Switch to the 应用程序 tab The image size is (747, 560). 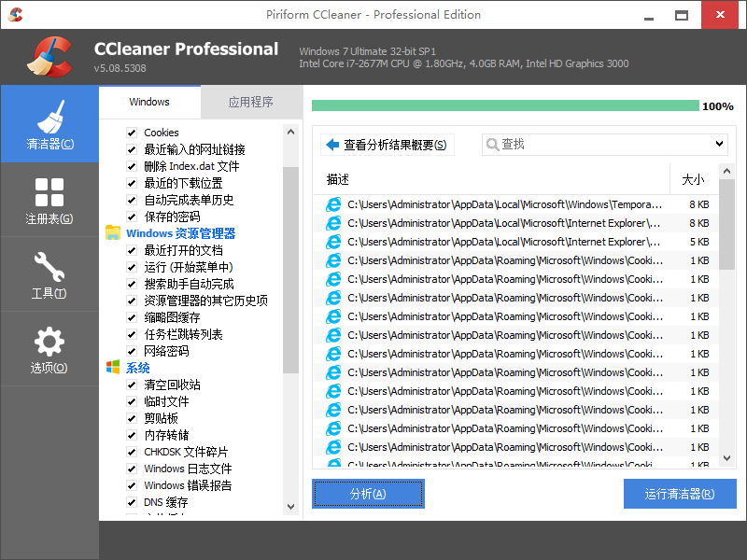coord(250,102)
